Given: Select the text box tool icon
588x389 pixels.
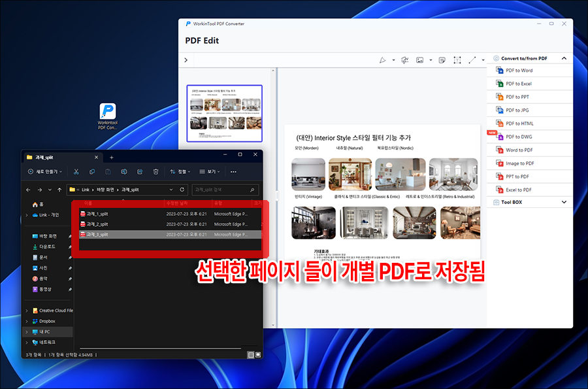Looking at the screenshot, I should (457, 60).
